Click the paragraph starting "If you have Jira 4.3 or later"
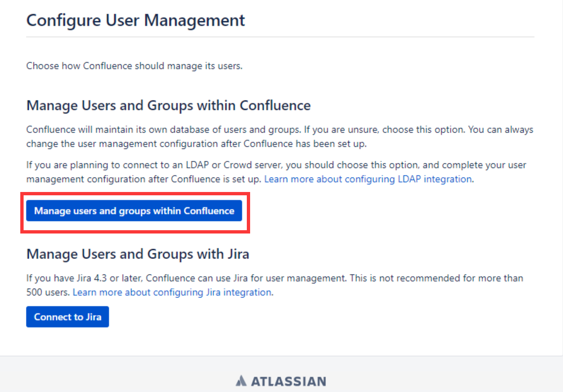 tap(275, 285)
